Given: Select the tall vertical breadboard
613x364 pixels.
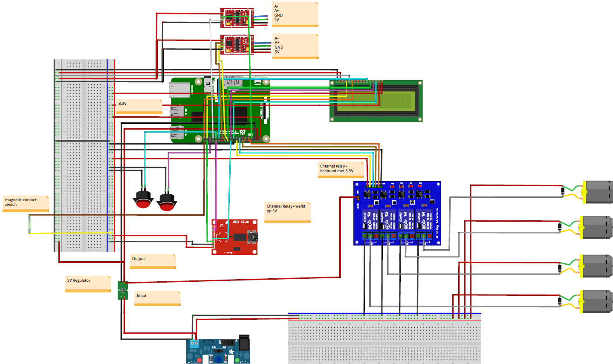Looking at the screenshot, I should tap(84, 156).
